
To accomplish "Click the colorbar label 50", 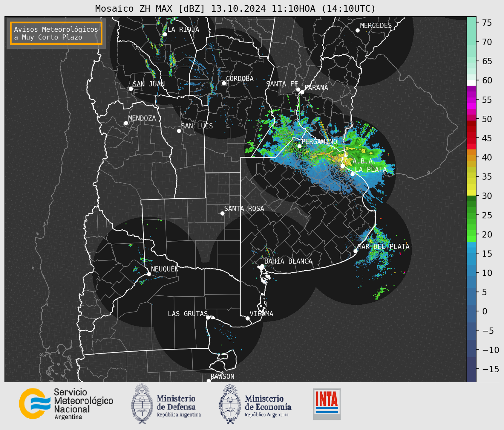I will (x=487, y=119).
